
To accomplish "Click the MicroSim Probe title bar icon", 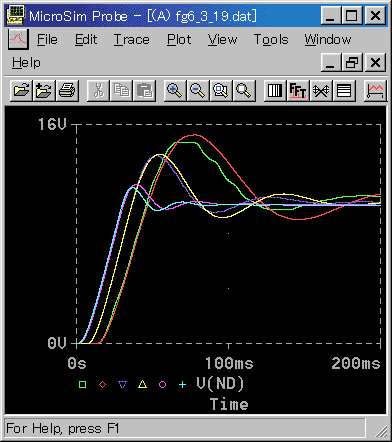I will 16,15.
